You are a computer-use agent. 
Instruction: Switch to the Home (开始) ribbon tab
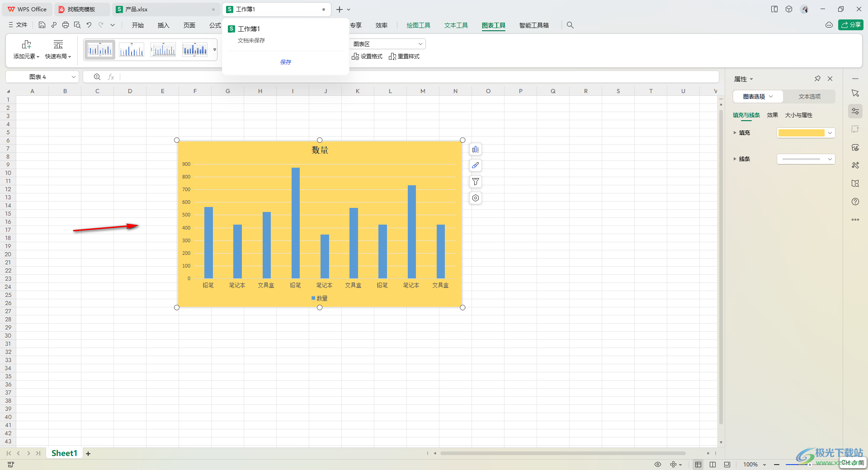click(138, 25)
